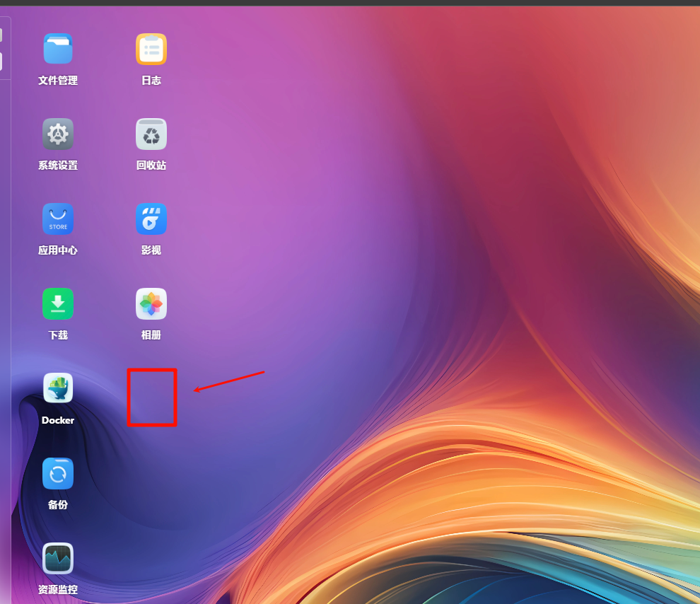Screen dimensions: 700x604
Task: Click the 相册 text label
Action: click(x=151, y=335)
